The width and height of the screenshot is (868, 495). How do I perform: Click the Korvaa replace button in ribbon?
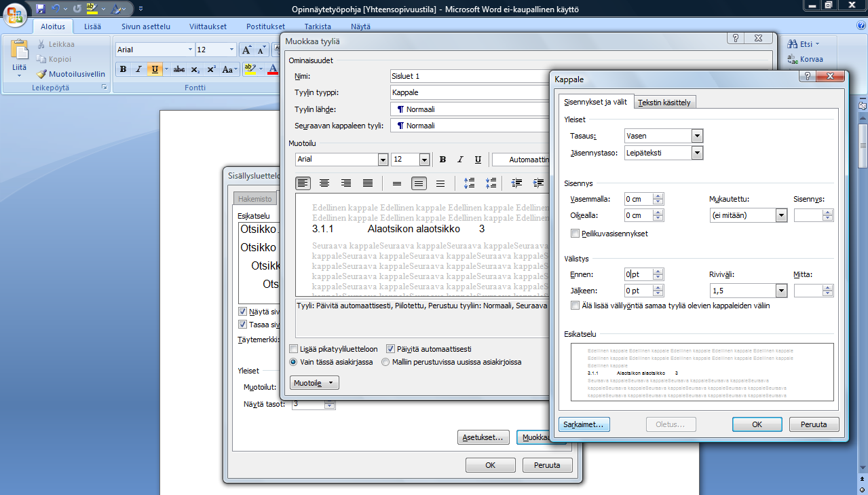[806, 59]
